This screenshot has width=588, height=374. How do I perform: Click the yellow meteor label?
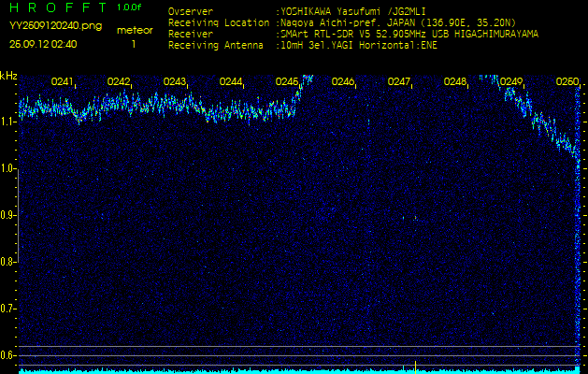coord(136,31)
